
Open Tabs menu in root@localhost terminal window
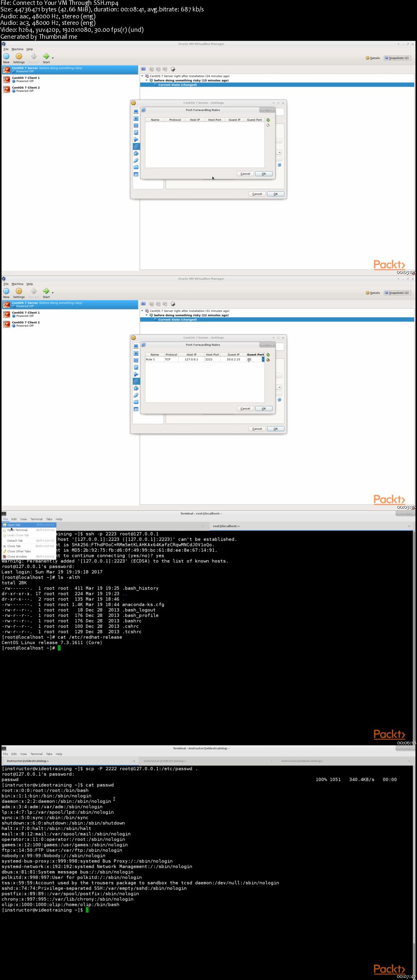49,519
